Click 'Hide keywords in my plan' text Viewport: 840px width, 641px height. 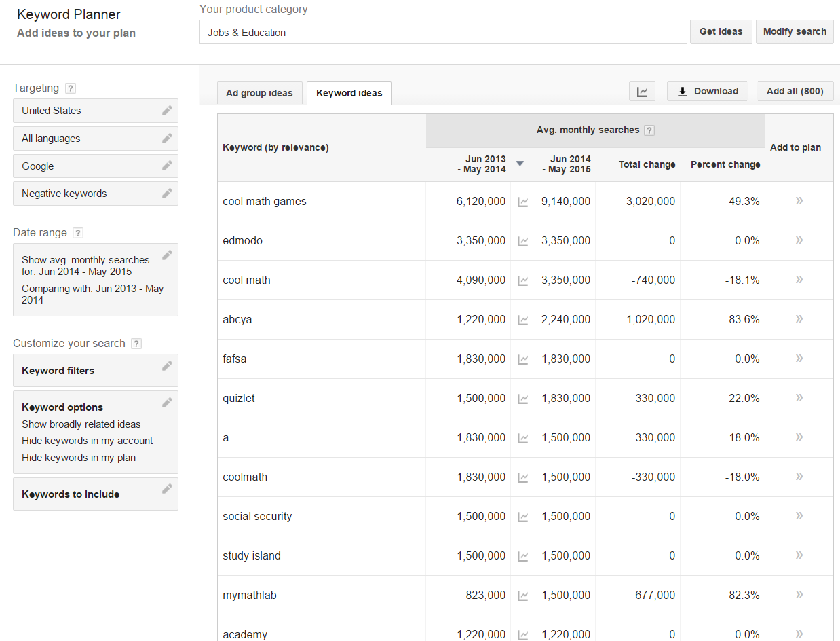click(79, 458)
